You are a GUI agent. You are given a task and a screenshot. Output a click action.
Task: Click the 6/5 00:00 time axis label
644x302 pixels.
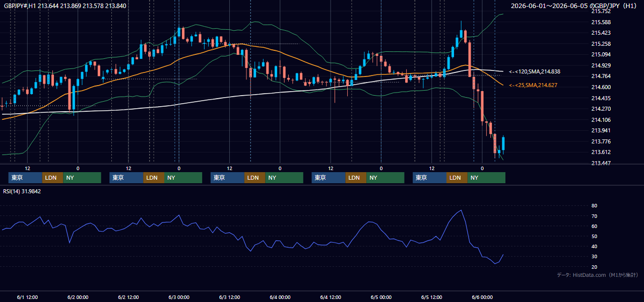(x=381, y=297)
